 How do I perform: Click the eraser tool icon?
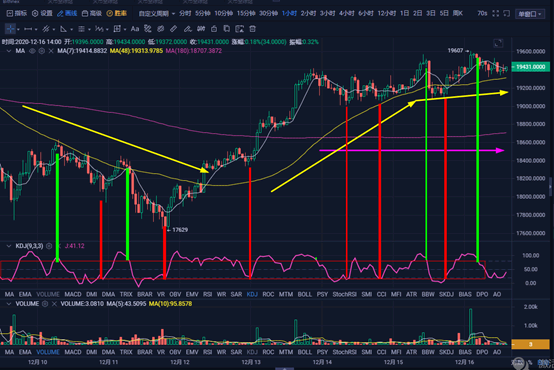(187, 29)
